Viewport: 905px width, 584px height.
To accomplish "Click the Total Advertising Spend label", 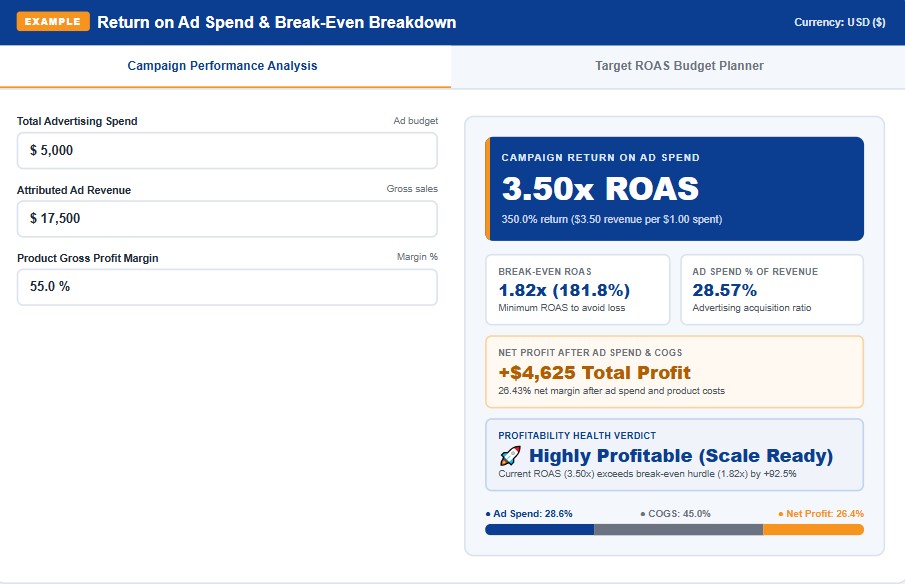I will (77, 121).
